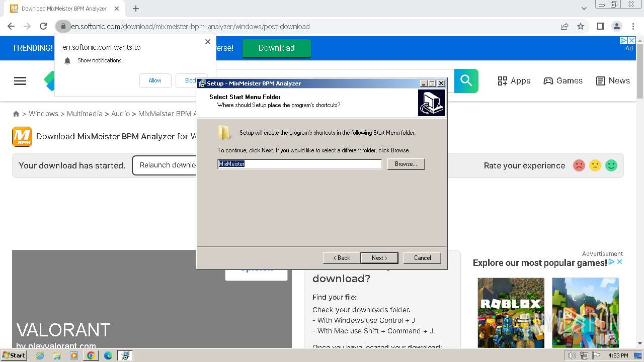Image resolution: width=644 pixels, height=362 pixels.
Task: Reload the Softonic page
Action: [x=43, y=26]
